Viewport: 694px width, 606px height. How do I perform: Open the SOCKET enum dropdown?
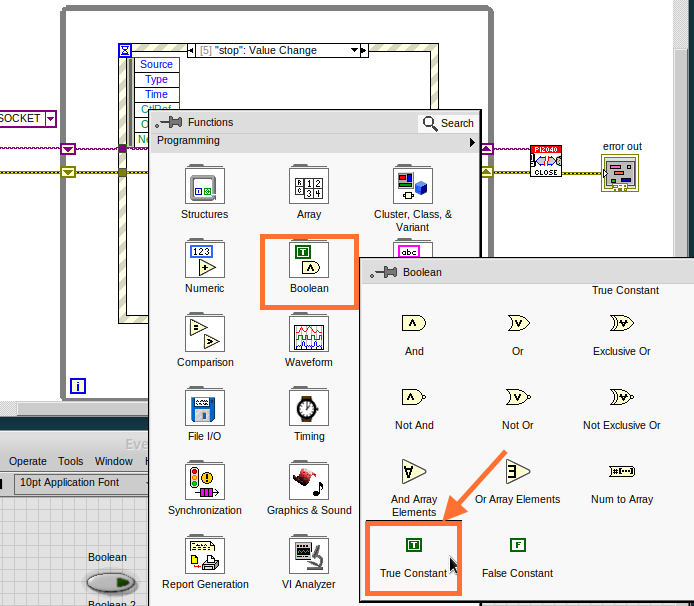pyautogui.click(x=51, y=119)
